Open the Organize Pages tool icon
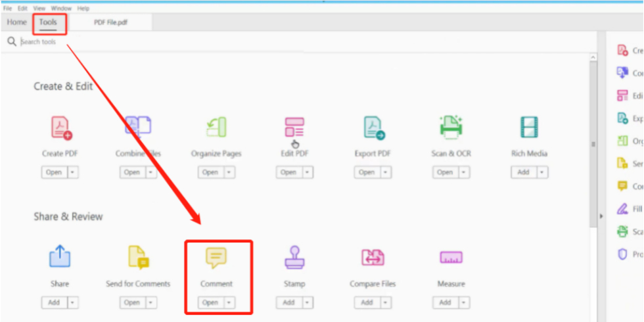The image size is (644, 322). (x=216, y=127)
